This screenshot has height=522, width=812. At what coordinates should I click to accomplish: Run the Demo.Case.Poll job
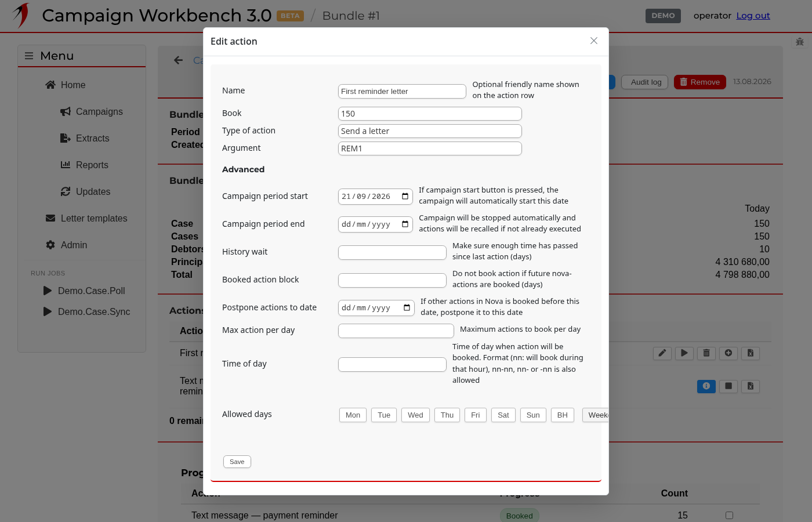(84, 291)
